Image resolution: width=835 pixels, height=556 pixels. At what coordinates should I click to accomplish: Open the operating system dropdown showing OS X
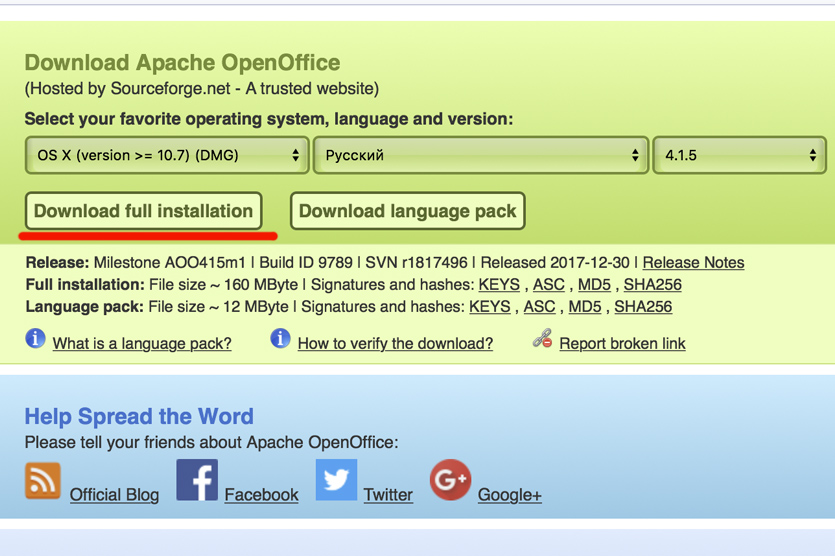coord(167,155)
